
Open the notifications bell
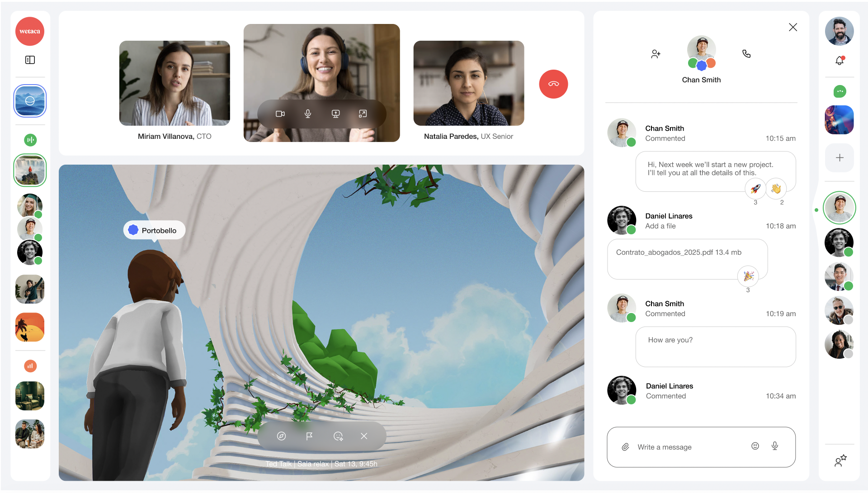tap(839, 61)
